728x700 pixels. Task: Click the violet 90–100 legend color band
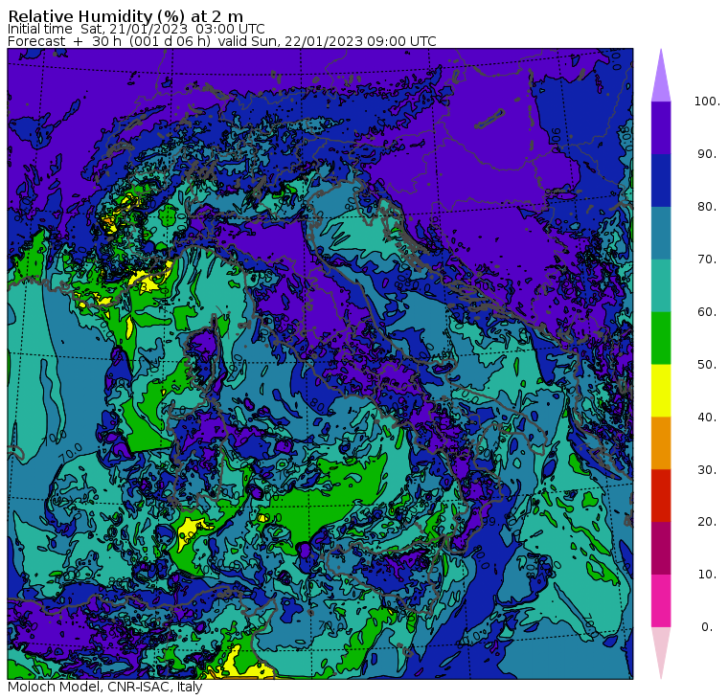point(661,127)
